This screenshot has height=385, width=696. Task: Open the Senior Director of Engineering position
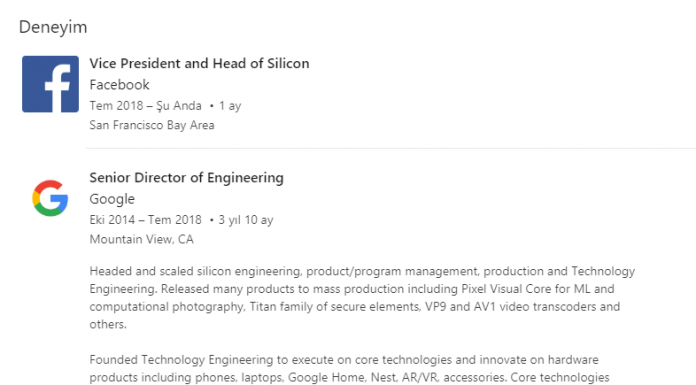tap(186, 178)
